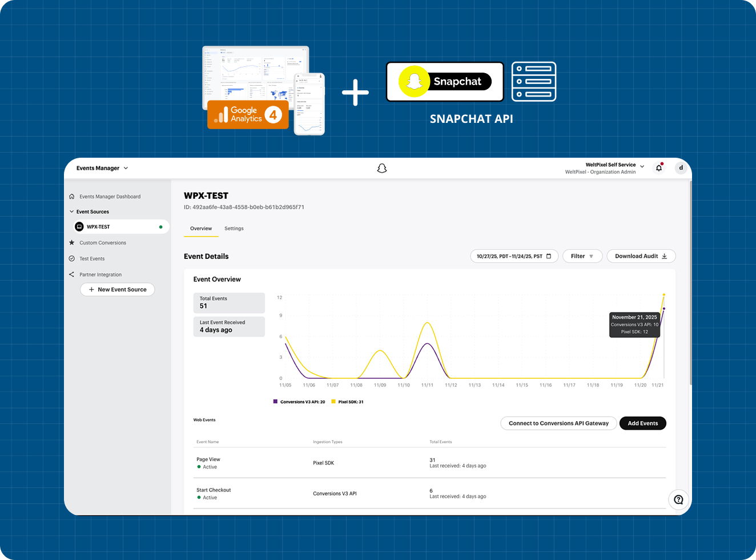This screenshot has height=560, width=756.
Task: Select the Overview tab
Action: (x=201, y=229)
